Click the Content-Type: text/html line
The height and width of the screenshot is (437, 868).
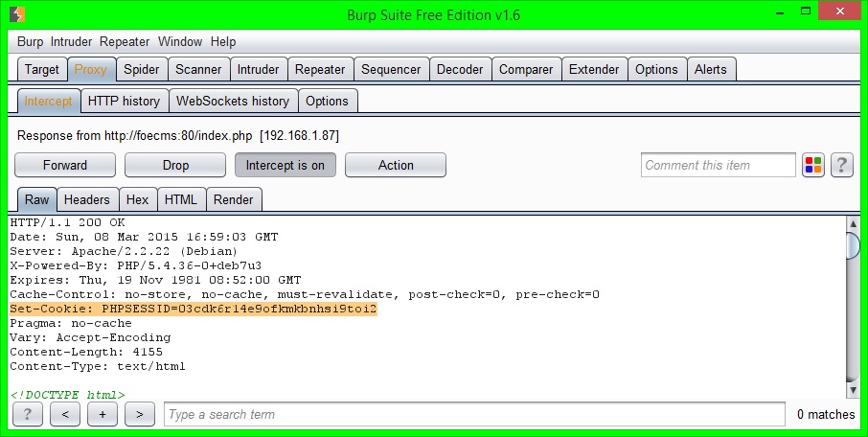click(x=98, y=367)
